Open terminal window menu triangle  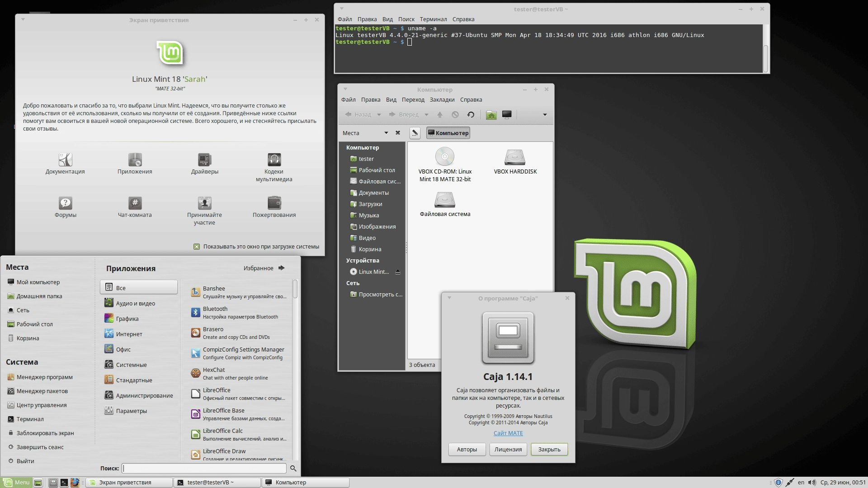point(342,9)
